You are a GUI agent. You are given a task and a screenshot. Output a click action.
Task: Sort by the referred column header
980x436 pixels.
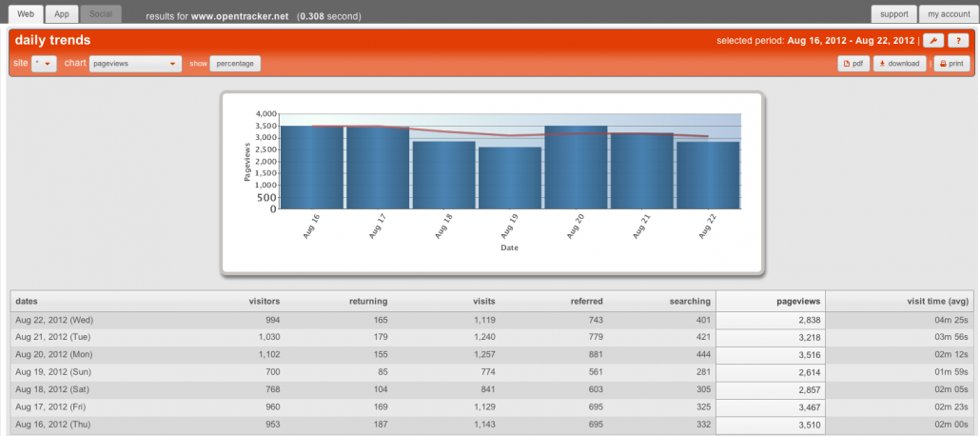(x=587, y=301)
